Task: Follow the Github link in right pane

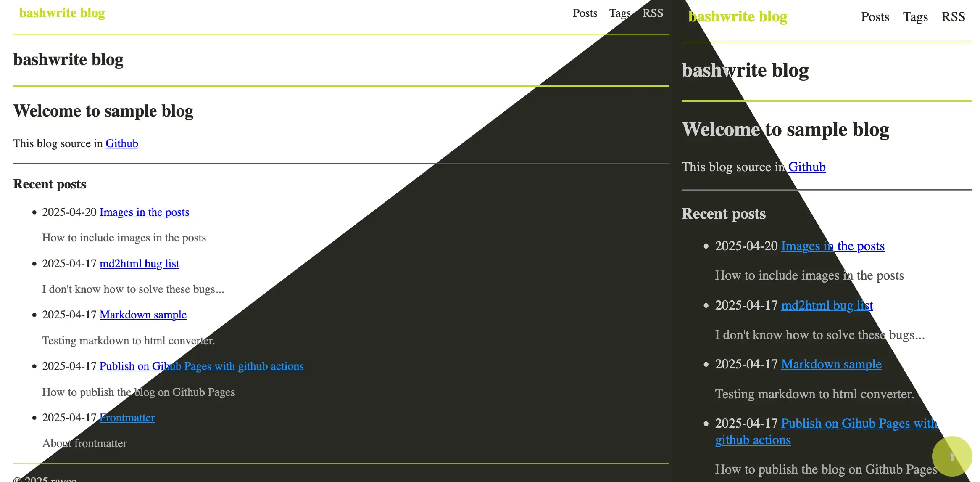Action: coord(807,167)
